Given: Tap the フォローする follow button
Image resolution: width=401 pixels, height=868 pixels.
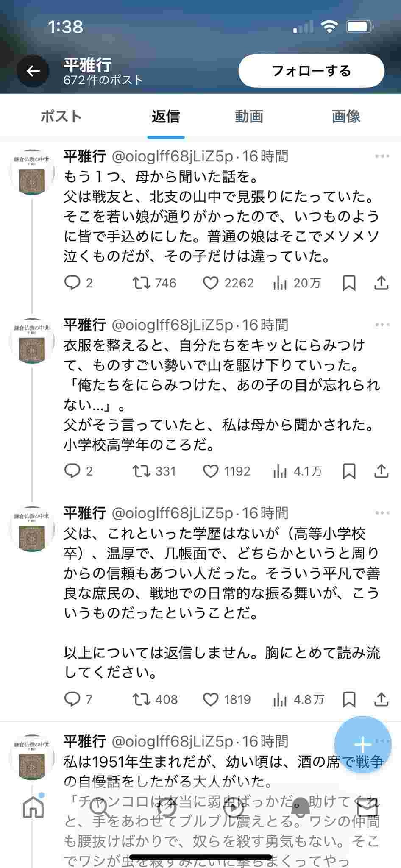Looking at the screenshot, I should coord(311,71).
